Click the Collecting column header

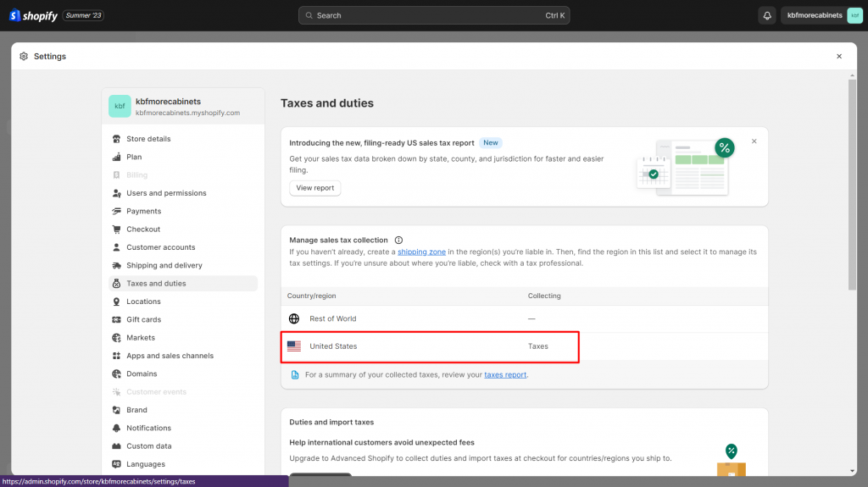(x=544, y=296)
